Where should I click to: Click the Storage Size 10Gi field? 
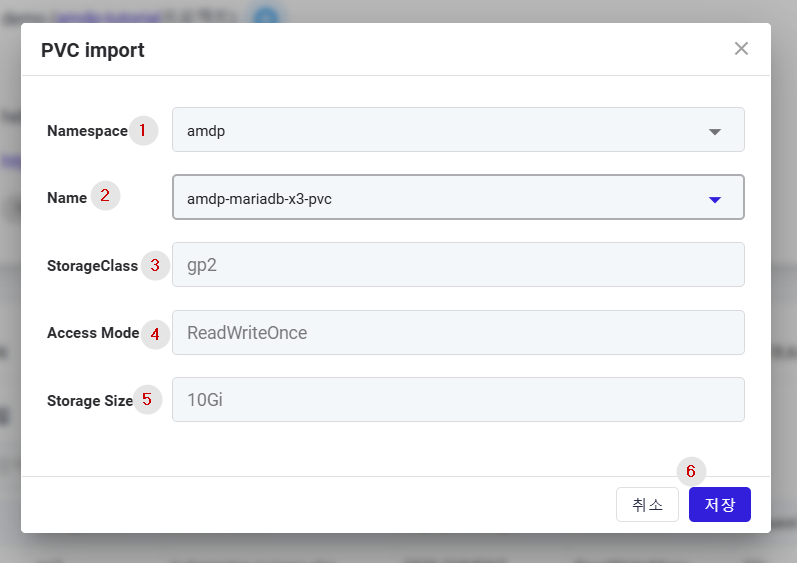tap(458, 399)
